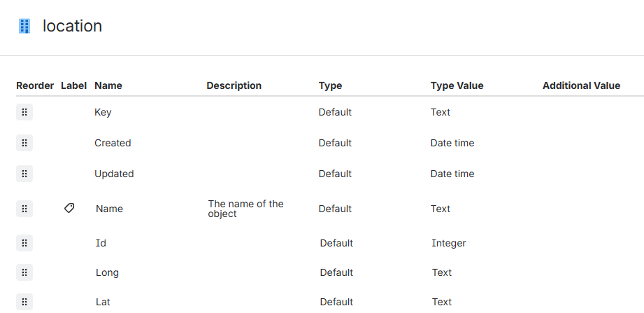Click Text type value in Long row
The height and width of the screenshot is (313, 644).
click(x=442, y=272)
